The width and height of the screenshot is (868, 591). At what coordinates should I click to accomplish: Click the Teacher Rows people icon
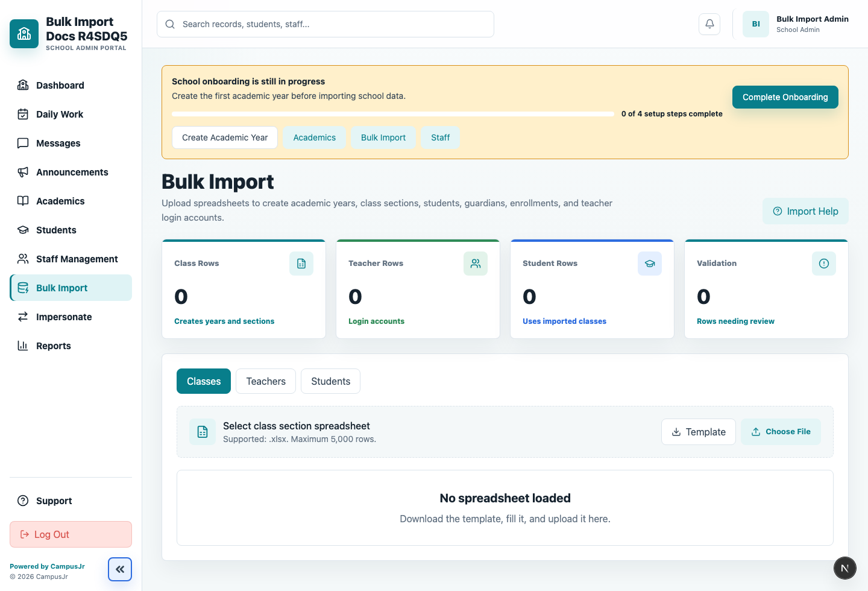(476, 264)
